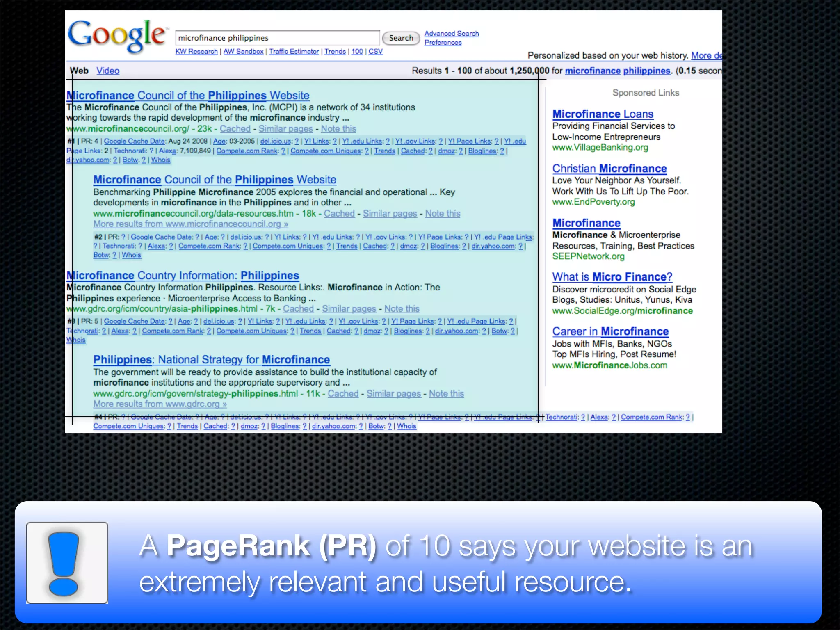Open What is Micro Finance? sponsored link
Screen dimensions: 840x630
pos(612,277)
